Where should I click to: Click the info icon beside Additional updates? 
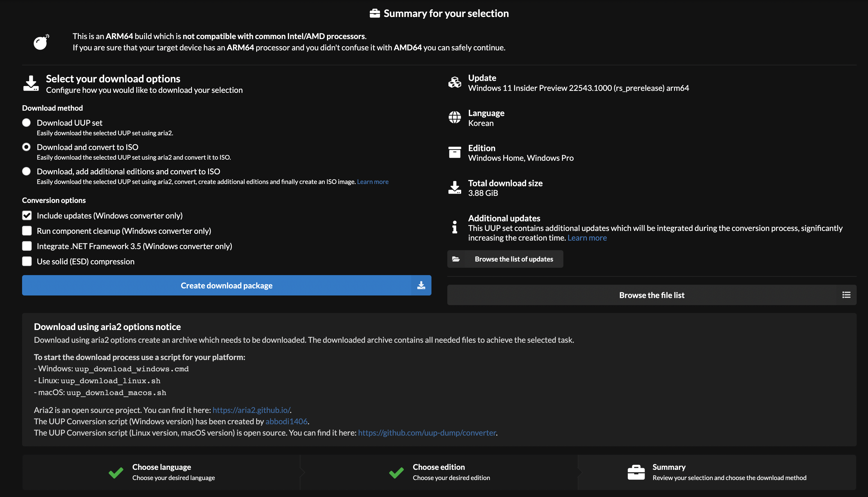click(454, 227)
